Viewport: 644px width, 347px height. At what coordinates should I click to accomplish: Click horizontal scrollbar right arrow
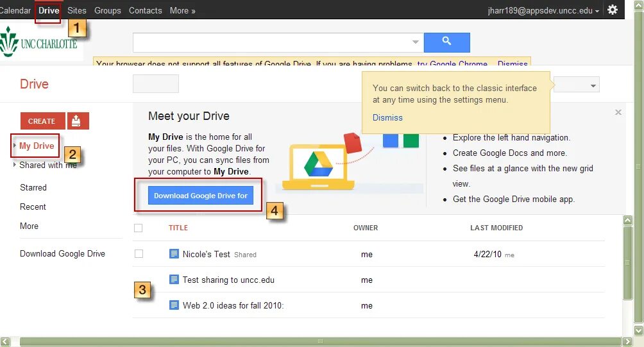627,341
